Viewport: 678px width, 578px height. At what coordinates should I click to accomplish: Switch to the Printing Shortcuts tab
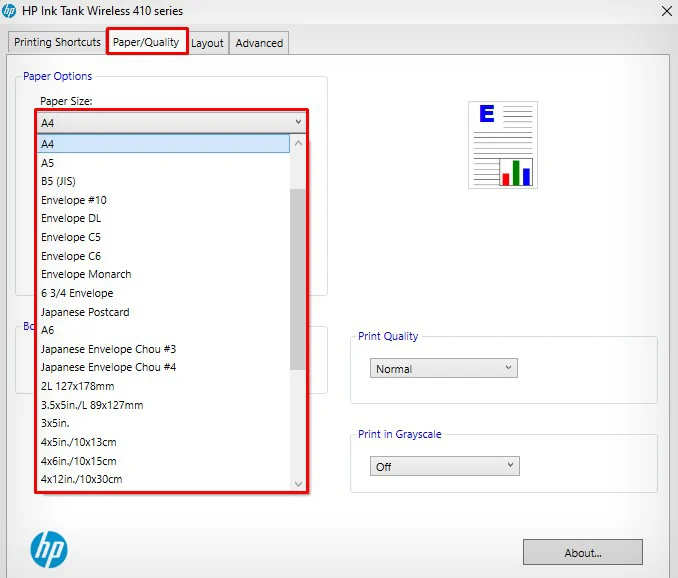pyautogui.click(x=57, y=42)
